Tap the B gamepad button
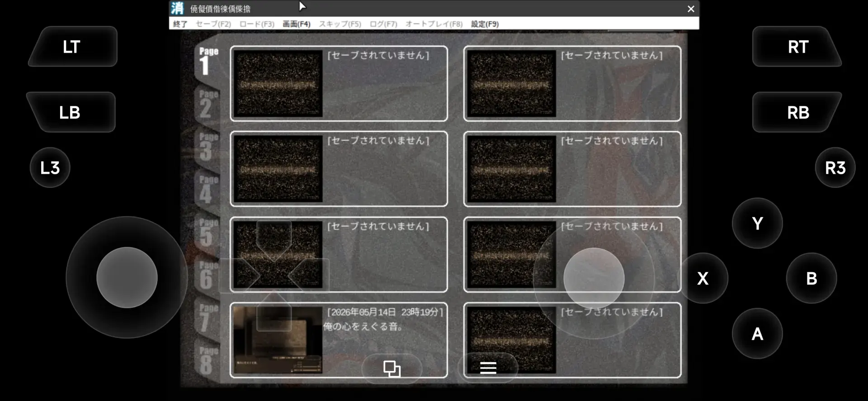Screen dimensions: 868x401 pyautogui.click(x=811, y=278)
